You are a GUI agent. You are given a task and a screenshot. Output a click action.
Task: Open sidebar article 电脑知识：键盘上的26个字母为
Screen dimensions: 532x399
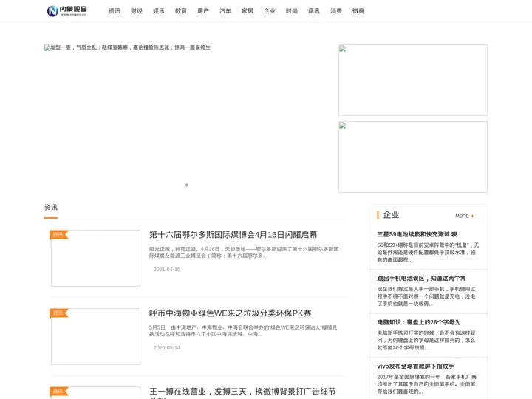[x=419, y=322]
